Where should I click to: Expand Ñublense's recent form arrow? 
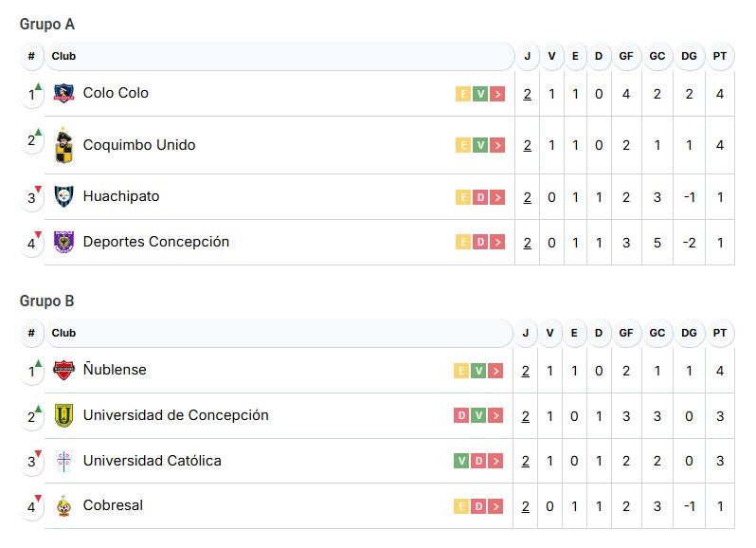click(x=498, y=371)
